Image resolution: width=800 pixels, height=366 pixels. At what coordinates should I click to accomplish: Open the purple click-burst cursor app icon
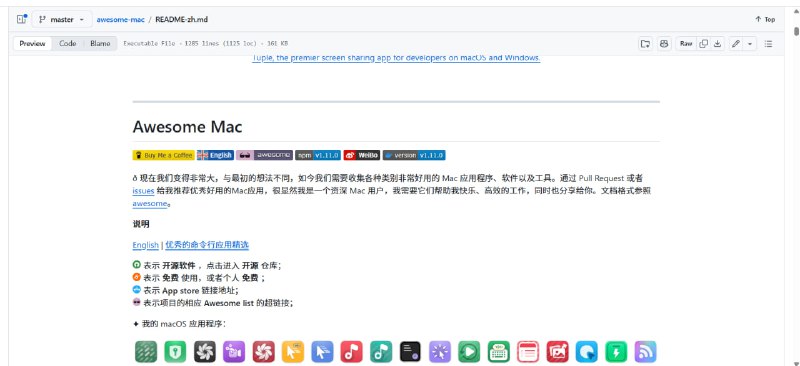pyautogui.click(x=440, y=352)
